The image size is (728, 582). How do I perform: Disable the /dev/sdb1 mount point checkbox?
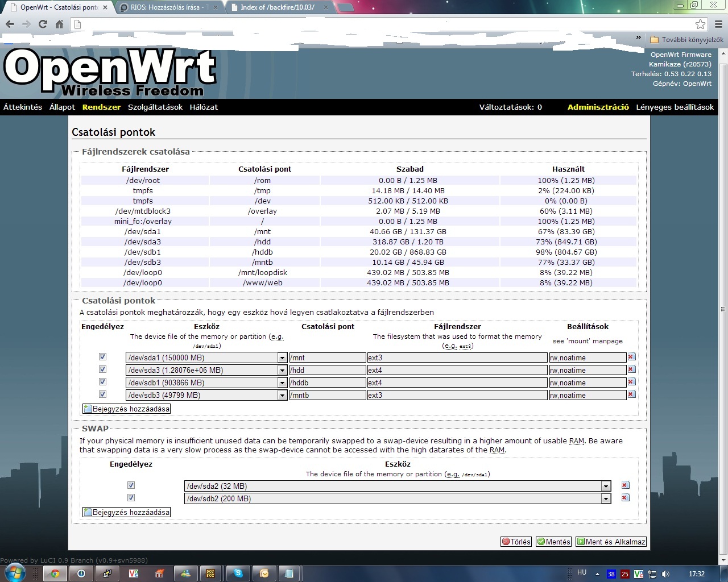coord(102,382)
